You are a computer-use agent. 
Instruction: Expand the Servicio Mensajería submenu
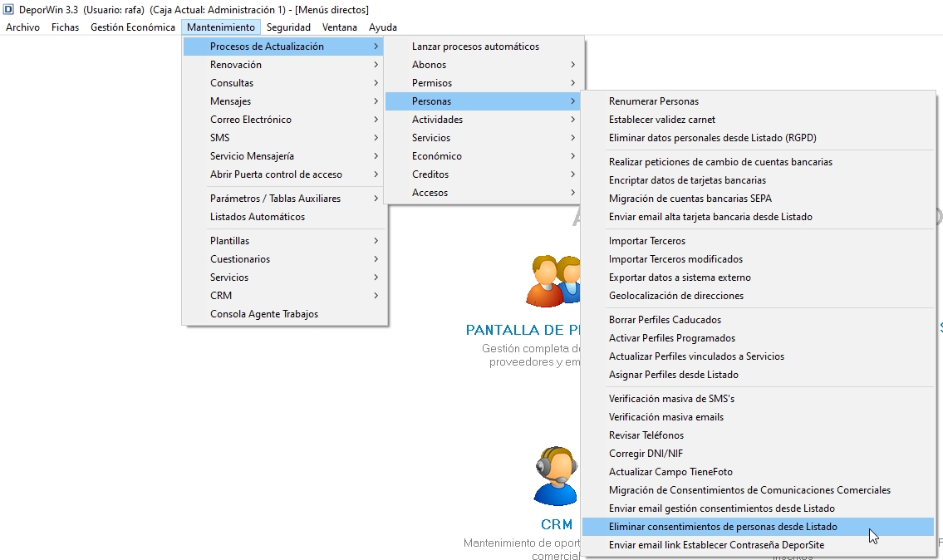pos(285,156)
